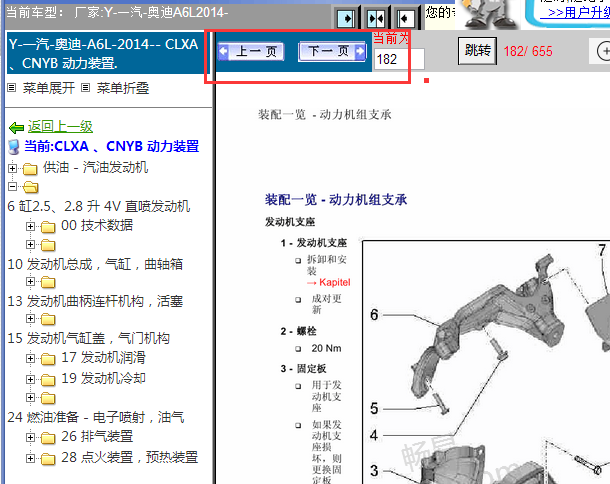
Task: Go to previous page with 上一页
Action: pos(251,51)
